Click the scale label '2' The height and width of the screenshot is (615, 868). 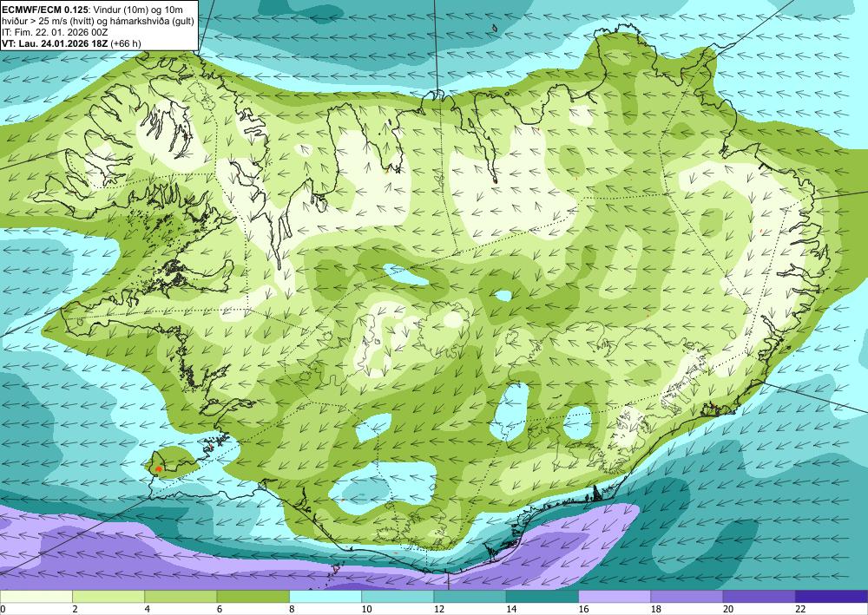point(75,610)
